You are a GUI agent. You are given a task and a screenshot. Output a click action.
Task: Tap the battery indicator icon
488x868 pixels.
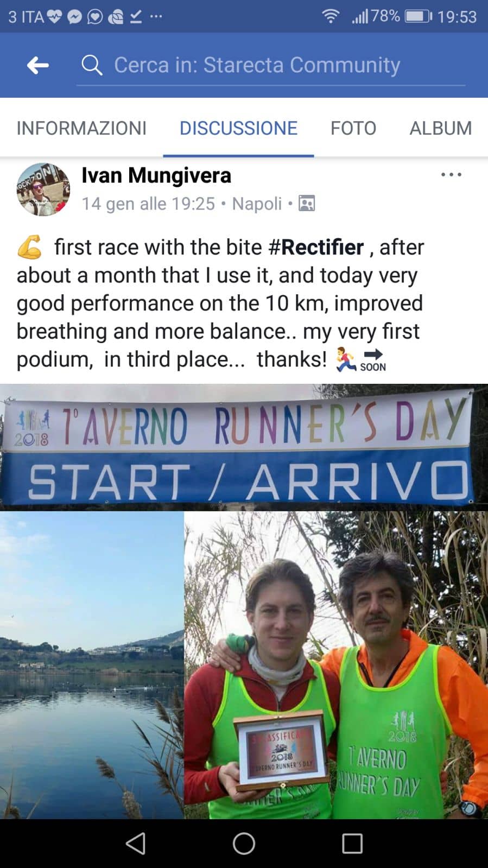tap(419, 16)
